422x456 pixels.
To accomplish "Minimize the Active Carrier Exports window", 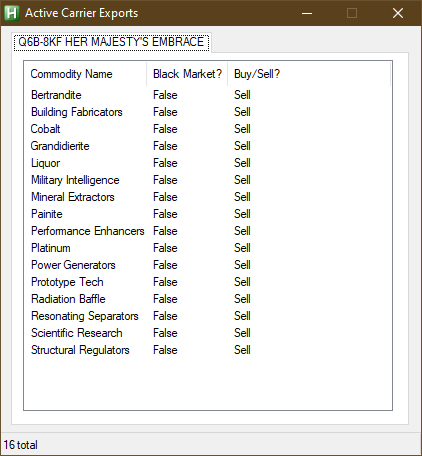I will (x=307, y=13).
